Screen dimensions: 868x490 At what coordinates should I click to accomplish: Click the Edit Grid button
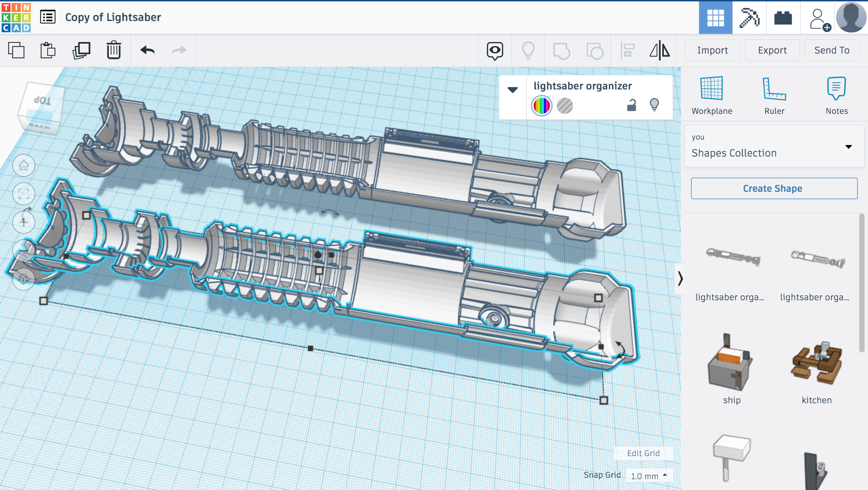tap(643, 453)
